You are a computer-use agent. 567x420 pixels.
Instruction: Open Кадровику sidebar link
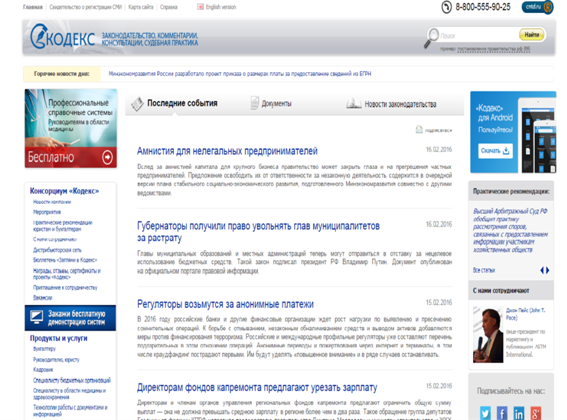coord(43,370)
